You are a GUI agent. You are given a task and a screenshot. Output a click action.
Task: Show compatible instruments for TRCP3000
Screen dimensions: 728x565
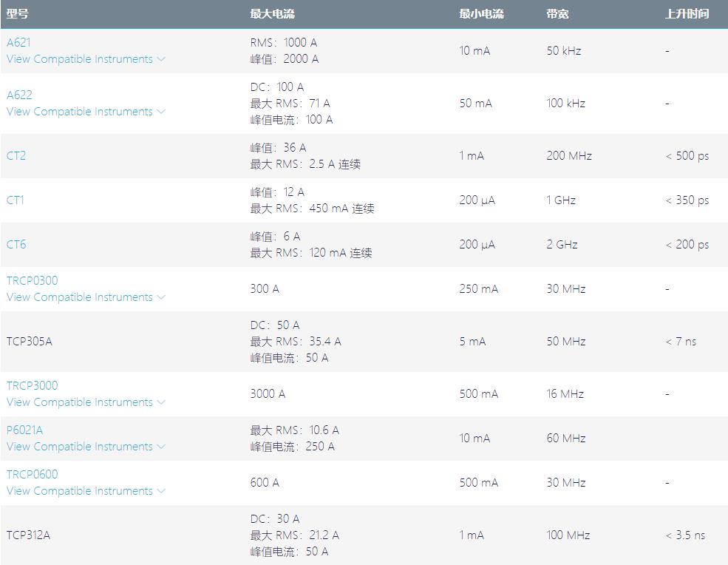tap(86, 402)
